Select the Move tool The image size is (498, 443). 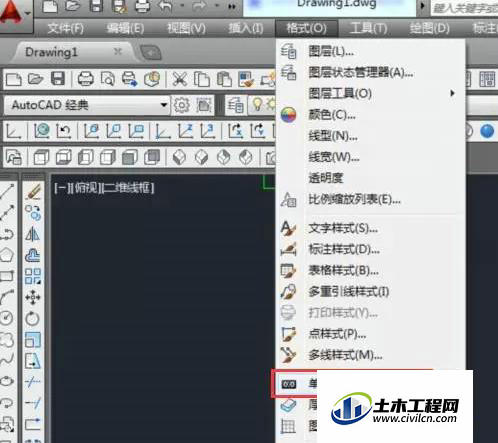coord(33,297)
